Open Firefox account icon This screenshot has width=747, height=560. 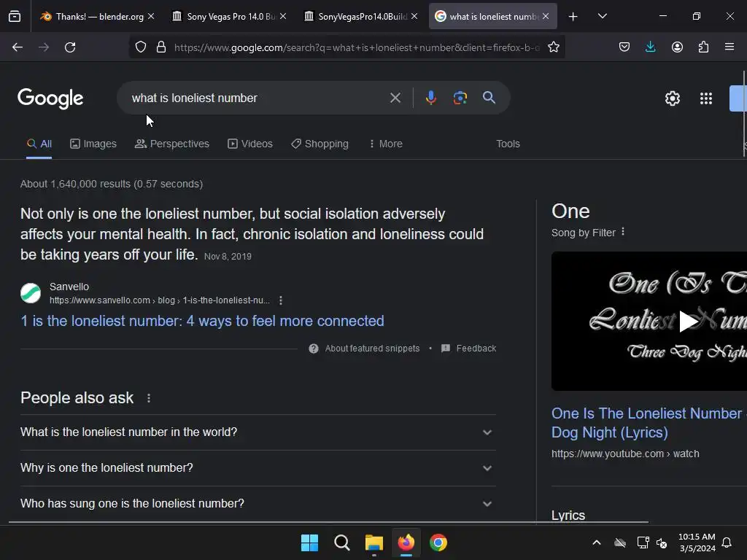pos(677,47)
